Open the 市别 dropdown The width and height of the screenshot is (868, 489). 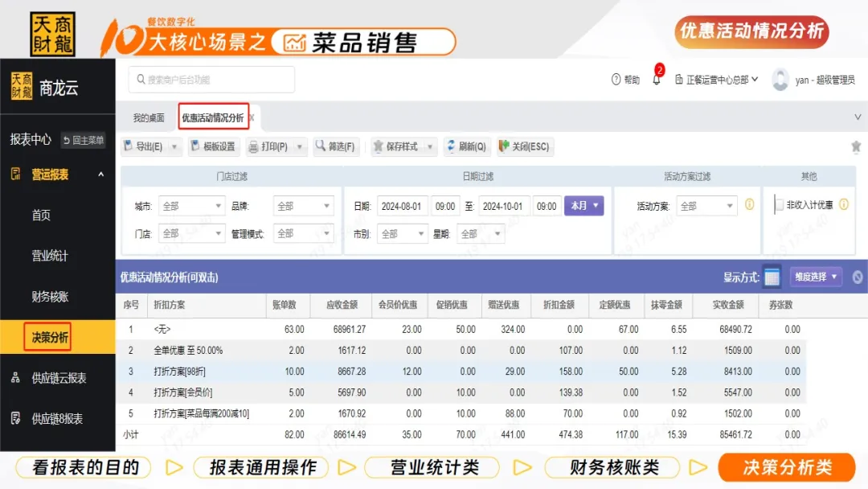pos(403,234)
